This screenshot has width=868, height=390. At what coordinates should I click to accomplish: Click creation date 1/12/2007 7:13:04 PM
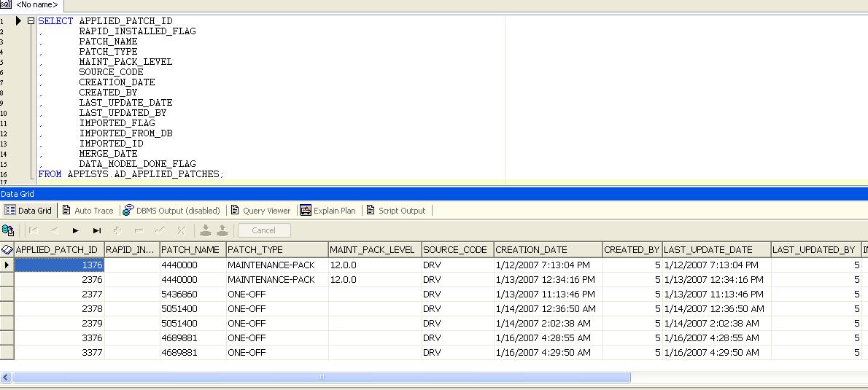point(548,265)
